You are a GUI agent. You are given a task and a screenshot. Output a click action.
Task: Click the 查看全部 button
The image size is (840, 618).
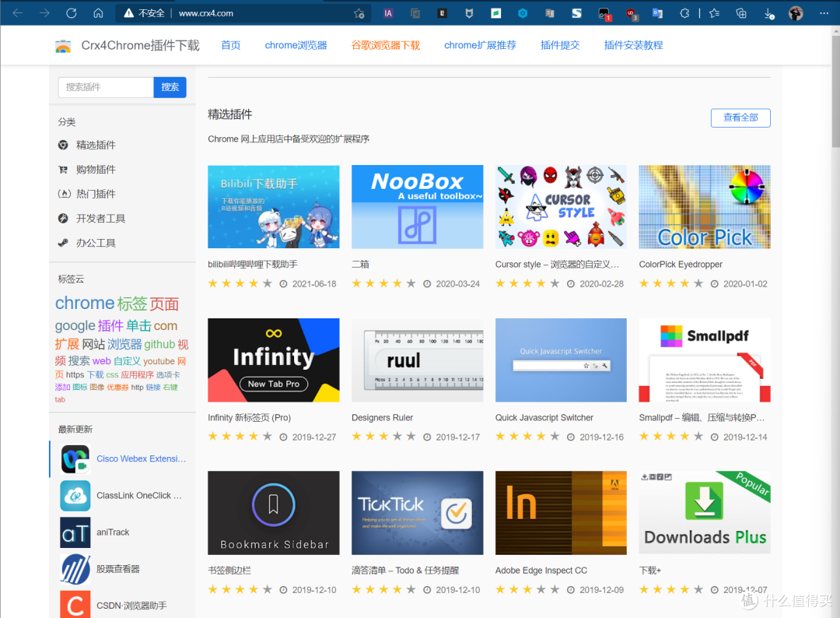740,118
